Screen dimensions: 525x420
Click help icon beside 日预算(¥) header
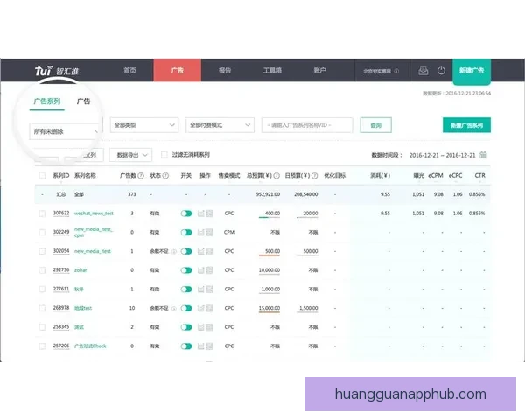tap(314, 176)
